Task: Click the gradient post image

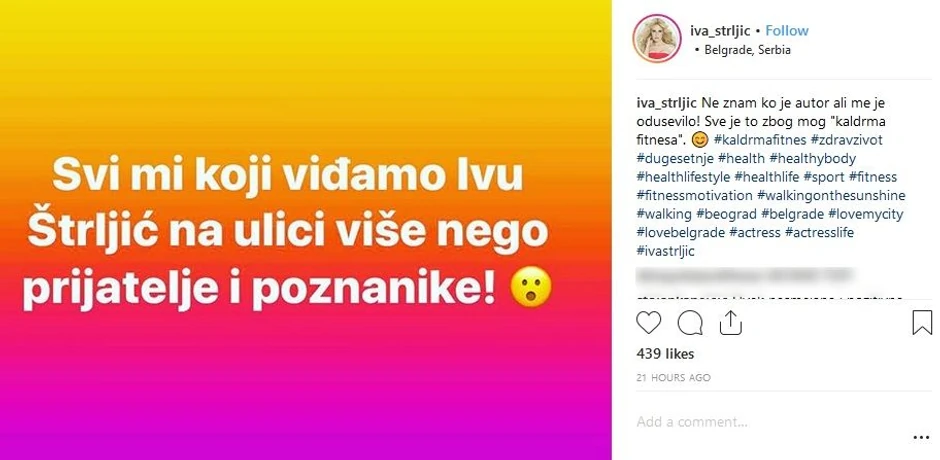Action: tap(306, 230)
